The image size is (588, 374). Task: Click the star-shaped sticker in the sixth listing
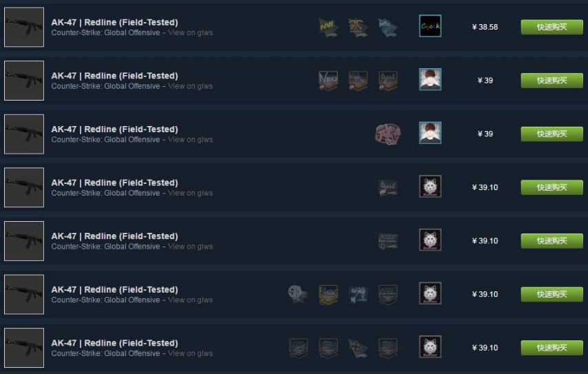(297, 295)
